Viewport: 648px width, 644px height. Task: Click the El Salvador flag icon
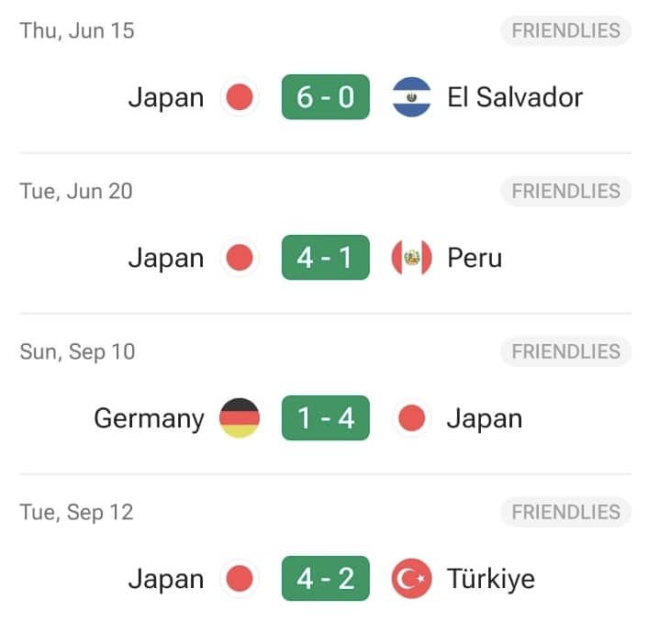[412, 97]
